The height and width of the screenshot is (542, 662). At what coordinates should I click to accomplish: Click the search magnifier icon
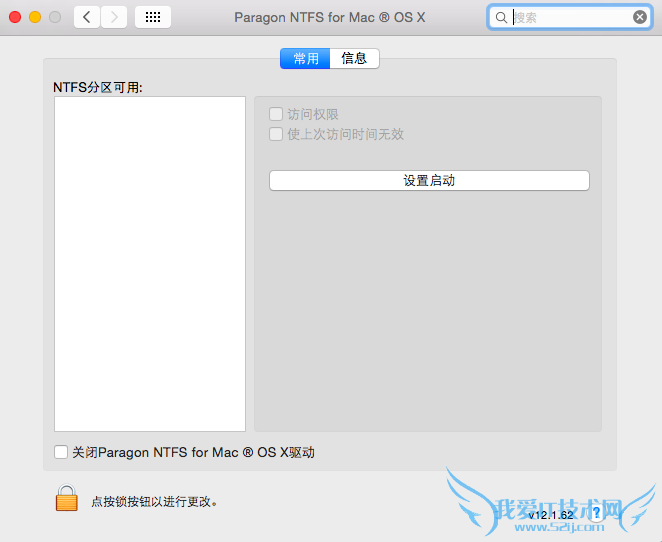point(501,18)
